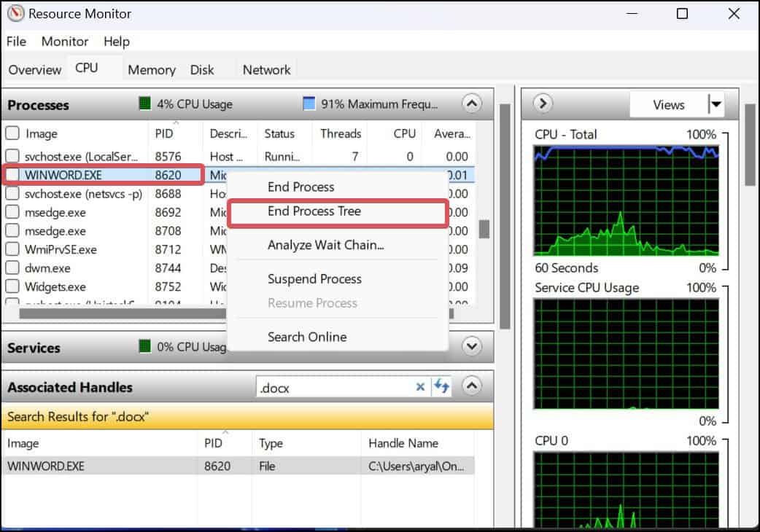This screenshot has height=532, width=760.
Task: Click the CPU 0 graph
Action: pyautogui.click(x=627, y=490)
